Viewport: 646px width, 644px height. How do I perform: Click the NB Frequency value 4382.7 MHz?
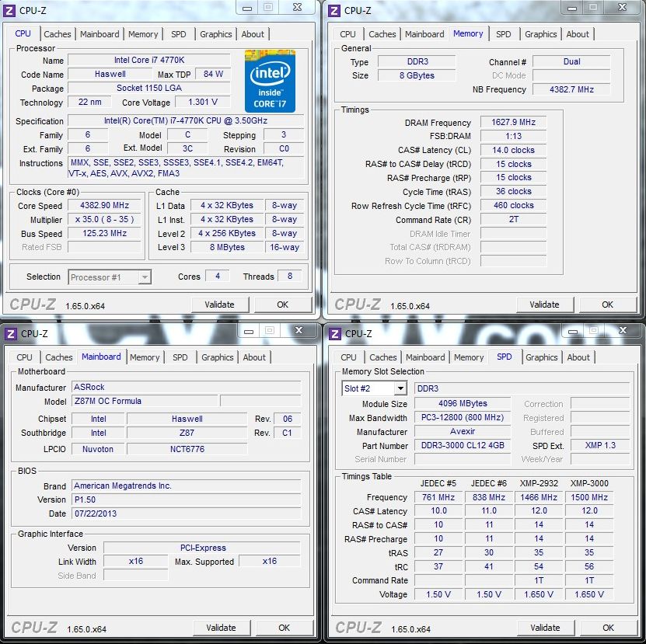tap(572, 89)
